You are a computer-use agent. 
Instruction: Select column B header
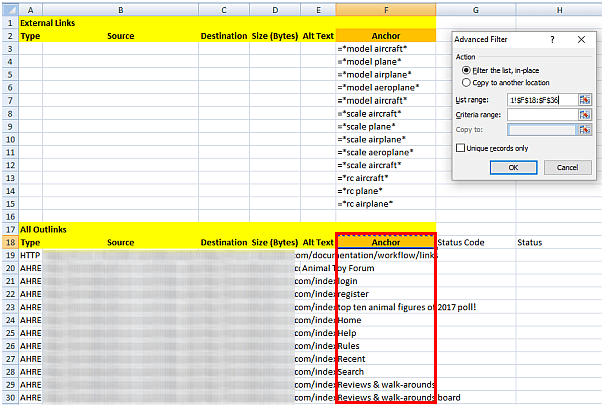(121, 10)
